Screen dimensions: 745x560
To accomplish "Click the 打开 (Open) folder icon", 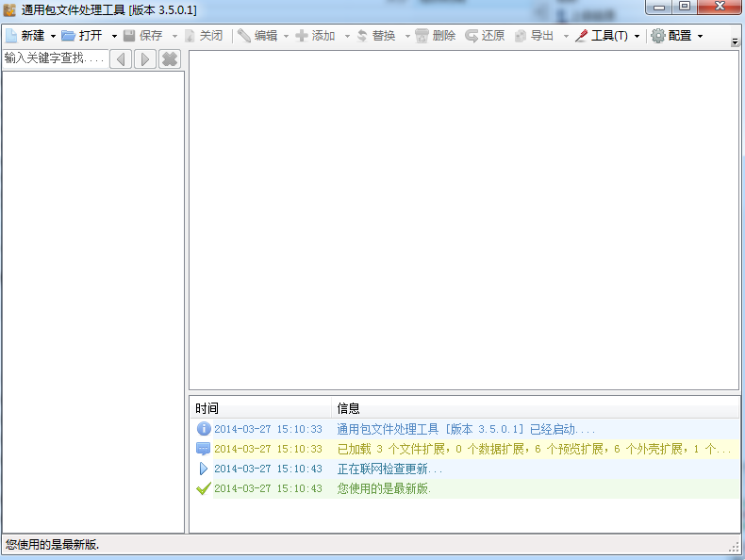I will (69, 36).
